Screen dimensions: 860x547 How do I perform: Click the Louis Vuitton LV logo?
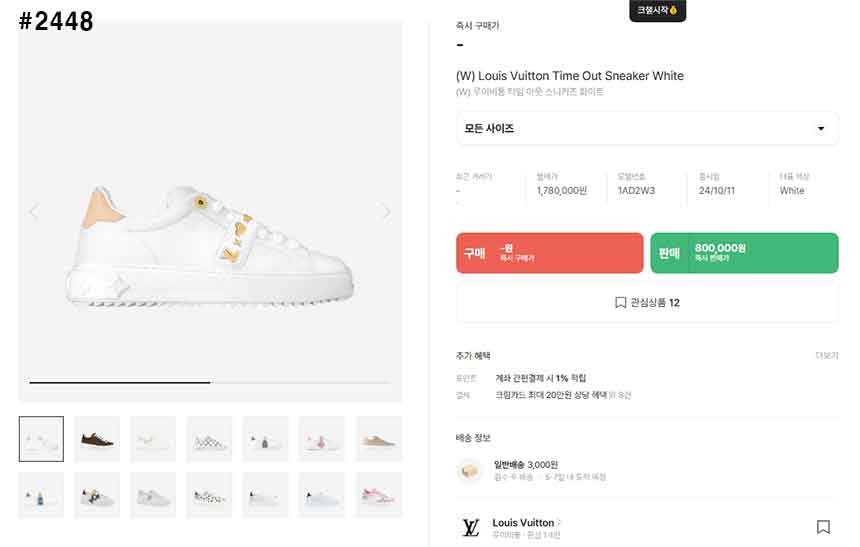click(470, 528)
